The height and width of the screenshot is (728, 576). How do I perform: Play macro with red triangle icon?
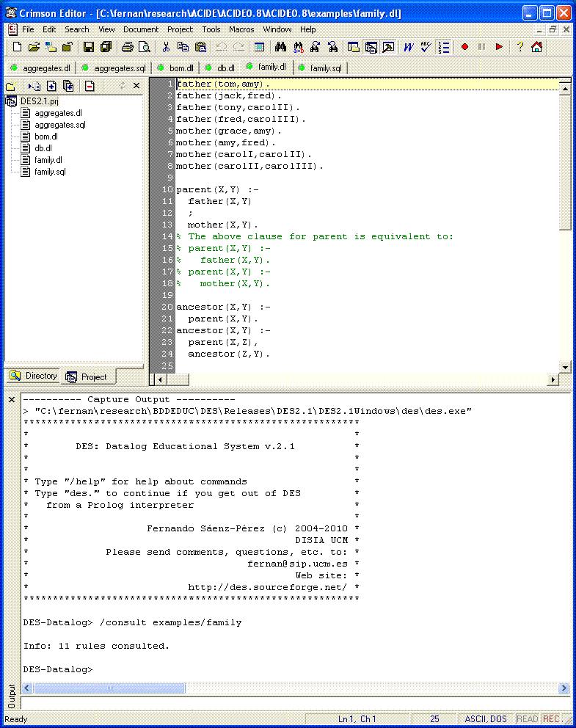click(x=499, y=47)
